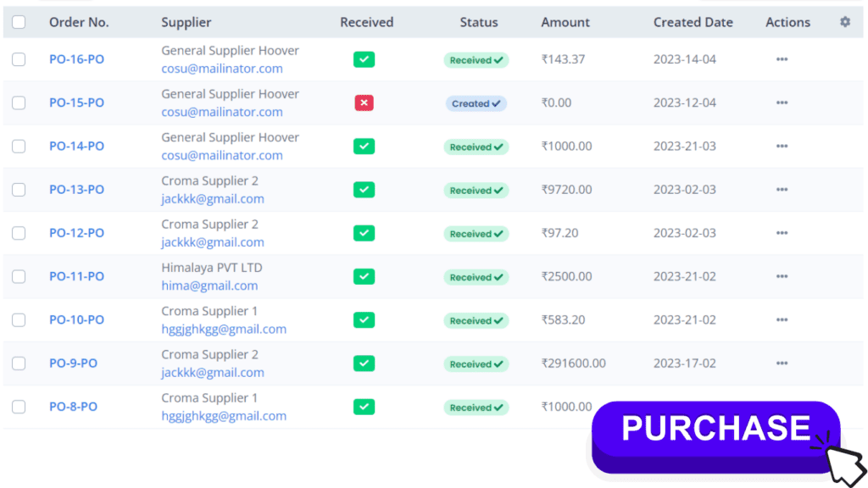Screen dimensions: 868x488
Task: Click green received check for PO-8-PO
Action: click(364, 407)
